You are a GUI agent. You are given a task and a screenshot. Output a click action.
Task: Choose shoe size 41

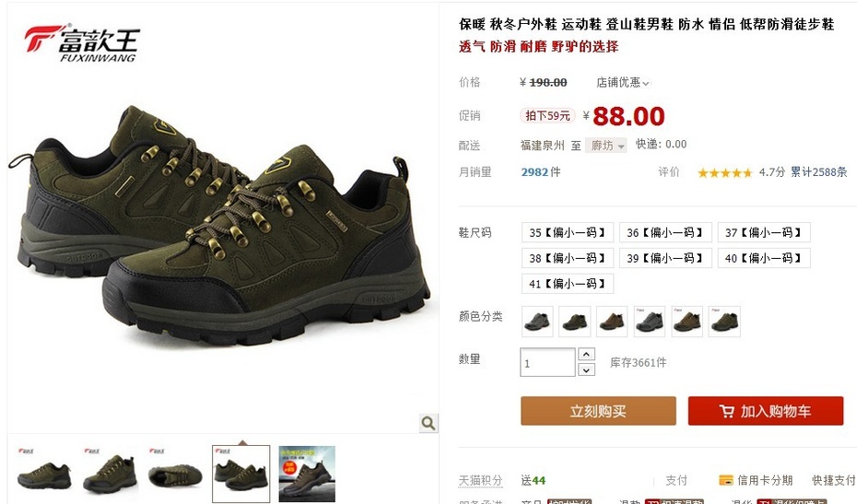pyautogui.click(x=568, y=284)
